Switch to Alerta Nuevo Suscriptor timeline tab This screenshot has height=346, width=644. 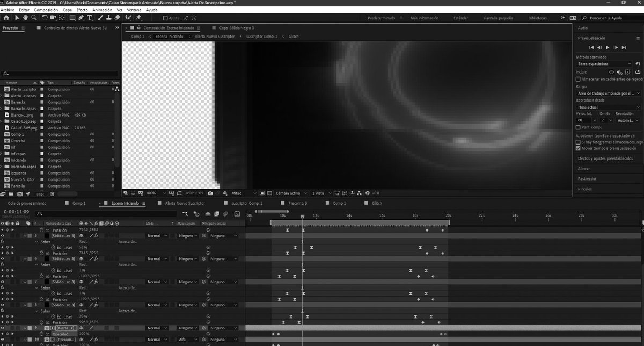point(185,204)
